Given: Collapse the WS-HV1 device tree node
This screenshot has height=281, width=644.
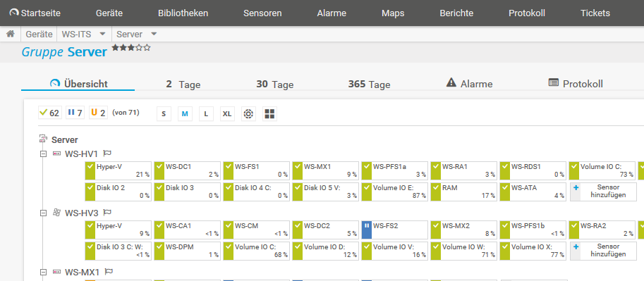Looking at the screenshot, I should coord(43,154).
